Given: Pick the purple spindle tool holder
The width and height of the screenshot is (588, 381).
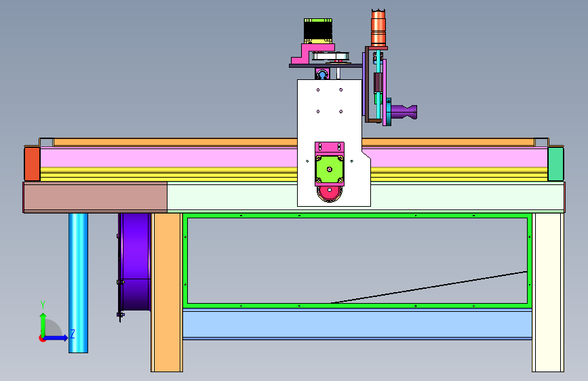Looking at the screenshot, I should coord(404,112).
